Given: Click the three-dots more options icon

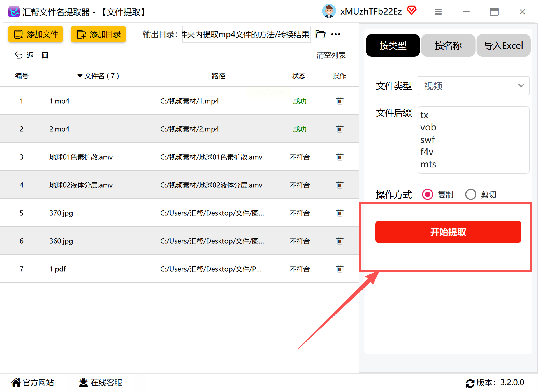Looking at the screenshot, I should (335, 34).
